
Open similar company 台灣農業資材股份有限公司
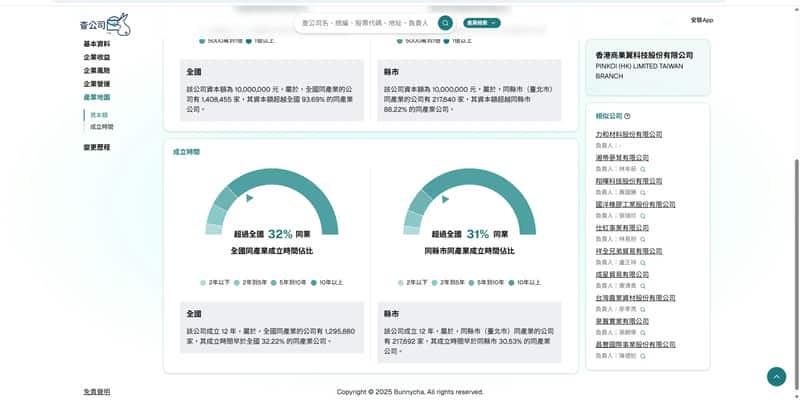(635, 298)
